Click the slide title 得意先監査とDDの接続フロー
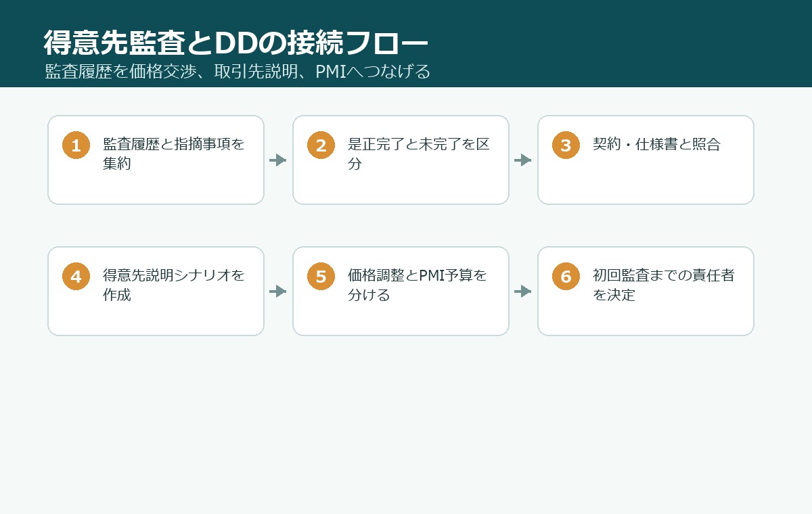The height and width of the screenshot is (514, 812). pyautogui.click(x=236, y=43)
